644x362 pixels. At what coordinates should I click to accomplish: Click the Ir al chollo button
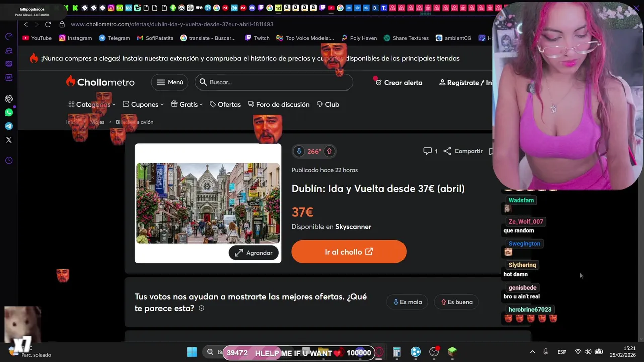coord(349,252)
